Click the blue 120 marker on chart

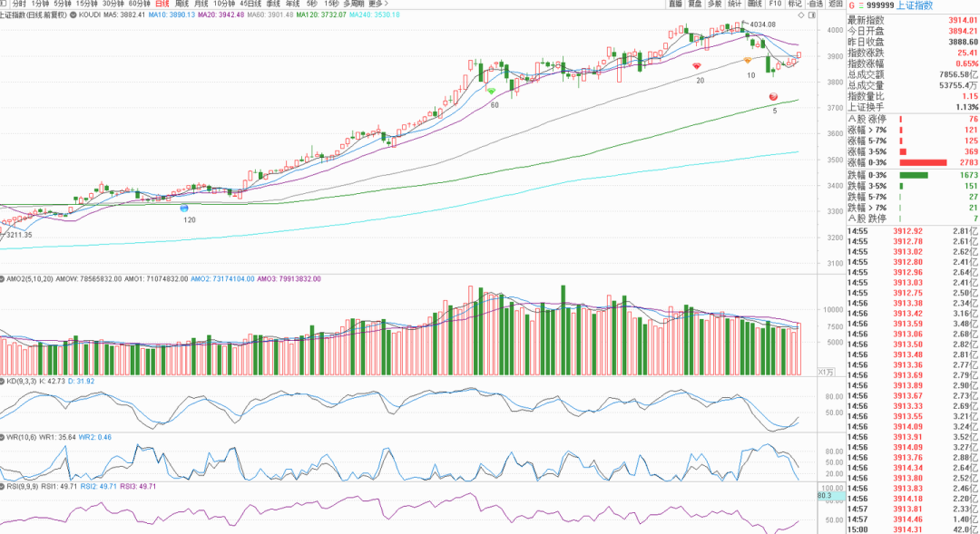(x=183, y=208)
